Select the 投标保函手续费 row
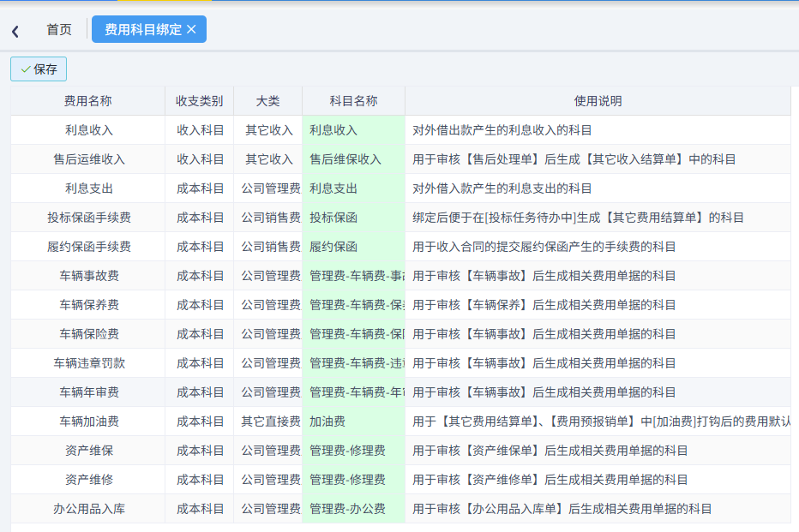Viewport: 799px width, 532px height. [x=87, y=217]
